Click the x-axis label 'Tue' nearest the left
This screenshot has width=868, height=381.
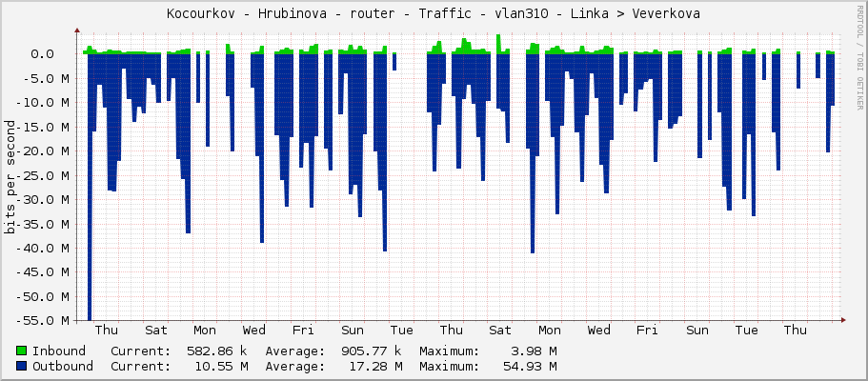point(402,331)
